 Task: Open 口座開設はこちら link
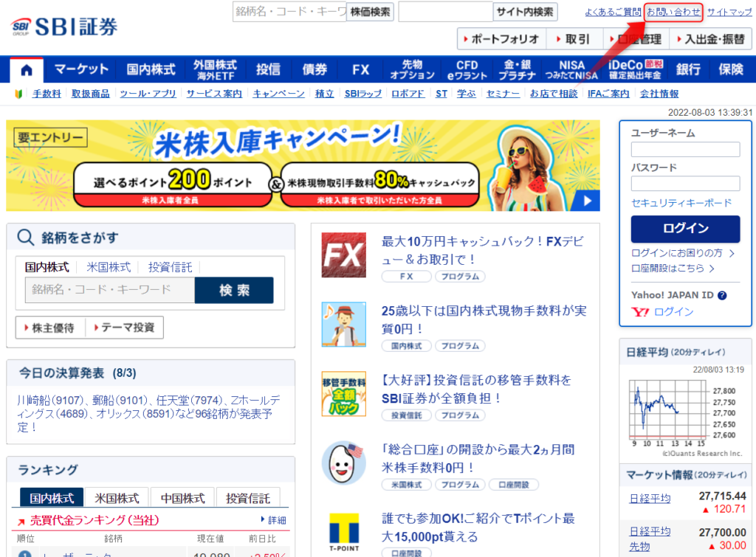point(673,269)
